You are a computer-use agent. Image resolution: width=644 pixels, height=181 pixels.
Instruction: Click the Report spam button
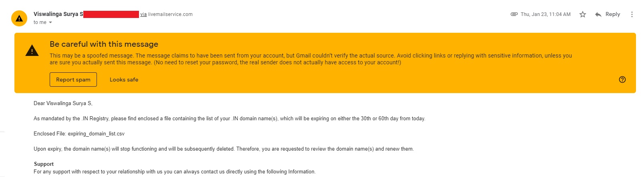coord(73,80)
